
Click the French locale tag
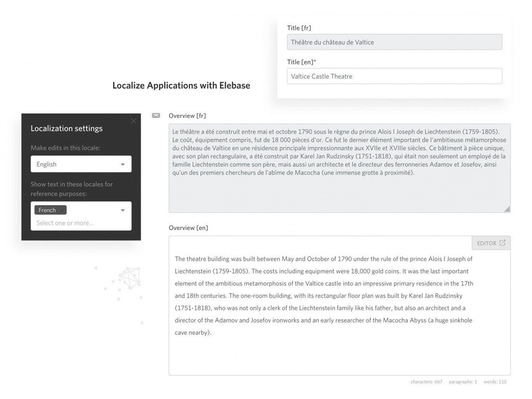50,211
